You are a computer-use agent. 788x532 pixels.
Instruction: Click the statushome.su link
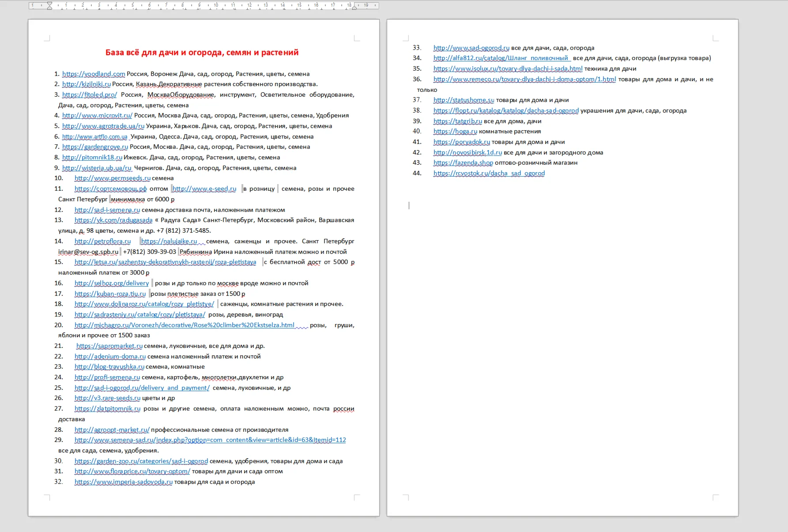click(x=464, y=100)
